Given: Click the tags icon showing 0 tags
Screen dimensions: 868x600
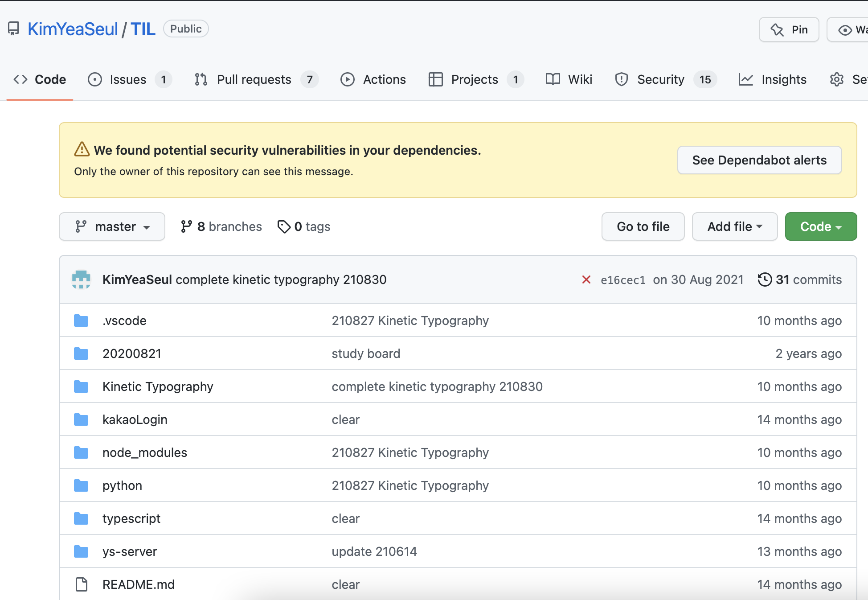Looking at the screenshot, I should pos(284,226).
